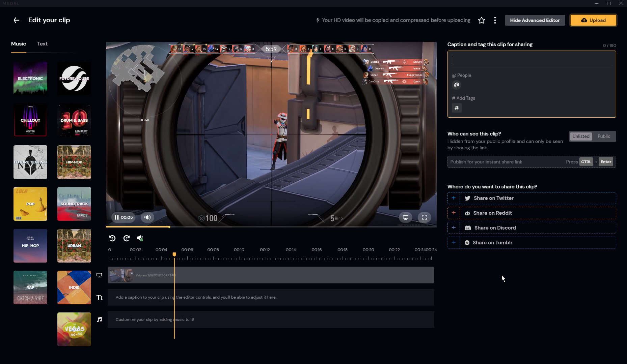627x364 pixels.
Task: Click the instant share link field
Action: [x=531, y=162]
